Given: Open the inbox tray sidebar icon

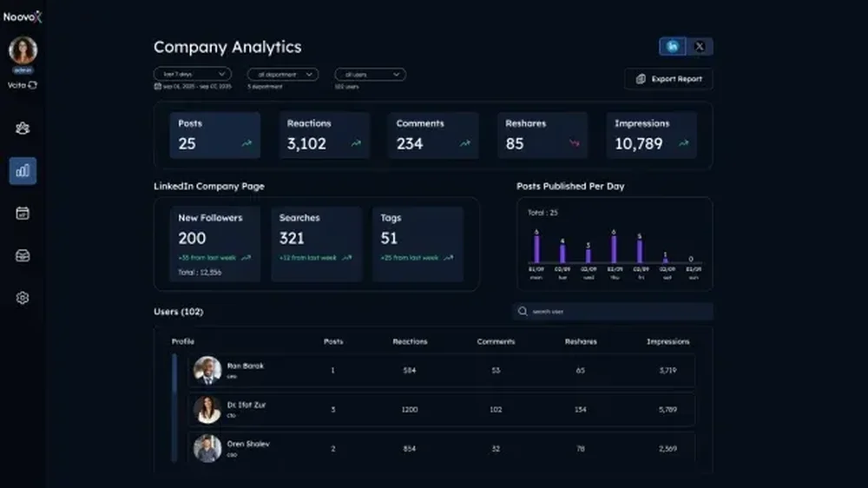Looking at the screenshot, I should (x=23, y=255).
